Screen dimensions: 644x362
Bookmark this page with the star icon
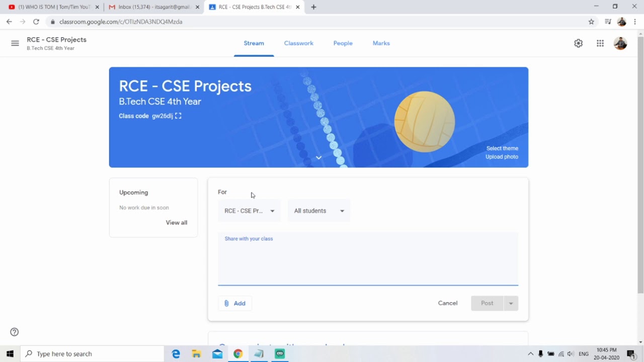coord(592,22)
